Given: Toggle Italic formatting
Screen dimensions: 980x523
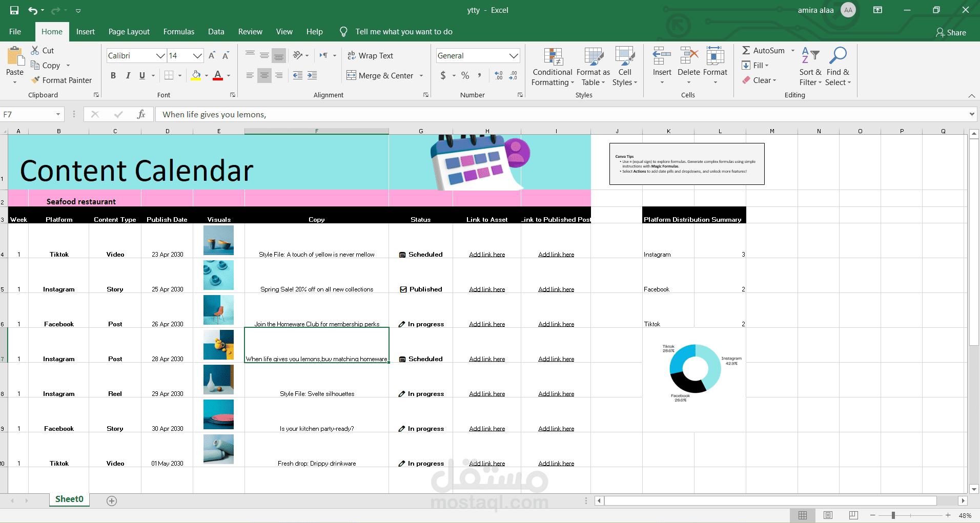Looking at the screenshot, I should click(x=128, y=75).
